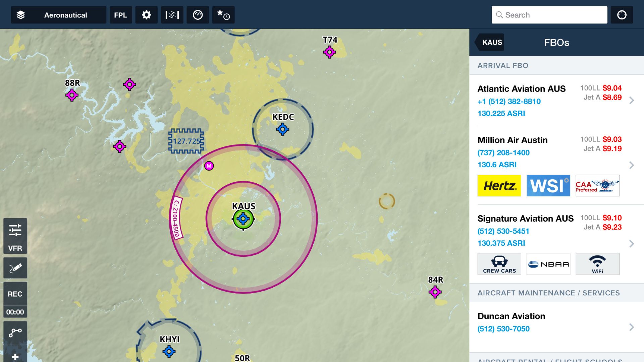Select KHYI airport marker on map

pos(169,352)
